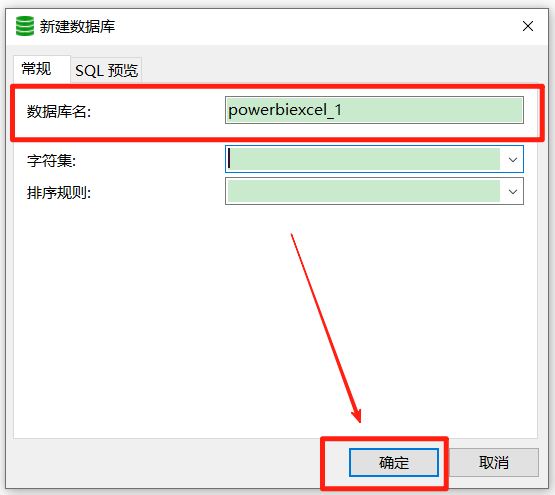Click the 排序规则 label
This screenshot has width=555, height=495.
tap(59, 193)
